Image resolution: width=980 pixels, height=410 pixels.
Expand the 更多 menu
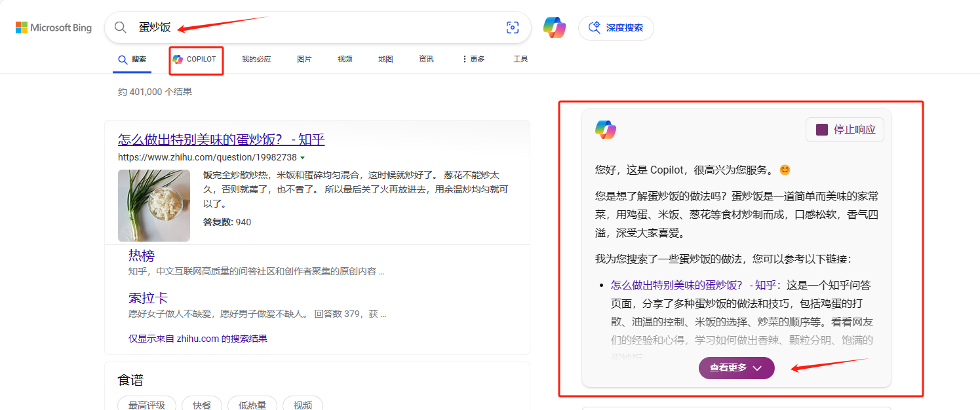[x=473, y=60]
